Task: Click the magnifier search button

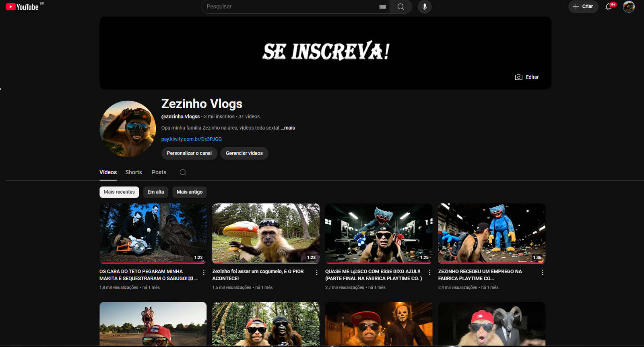Action: click(400, 7)
